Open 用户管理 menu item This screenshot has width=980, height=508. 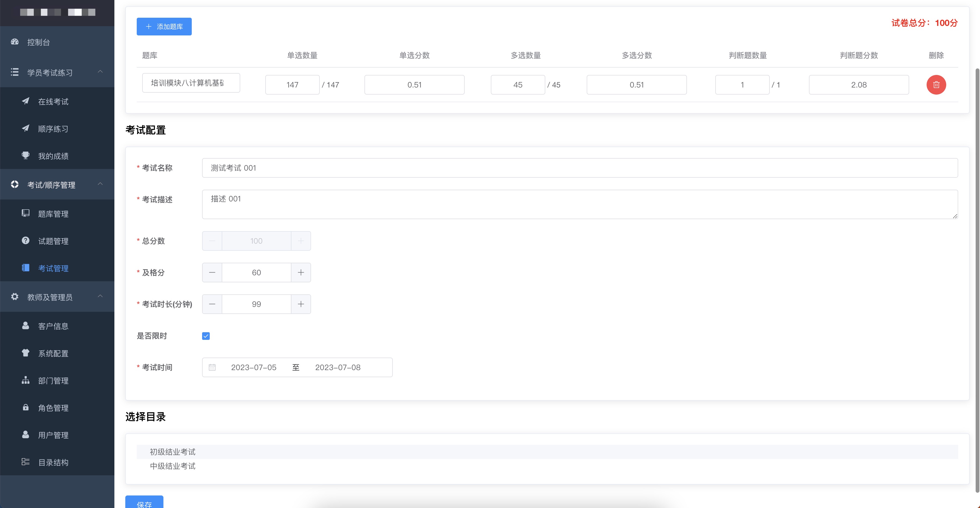point(57,435)
